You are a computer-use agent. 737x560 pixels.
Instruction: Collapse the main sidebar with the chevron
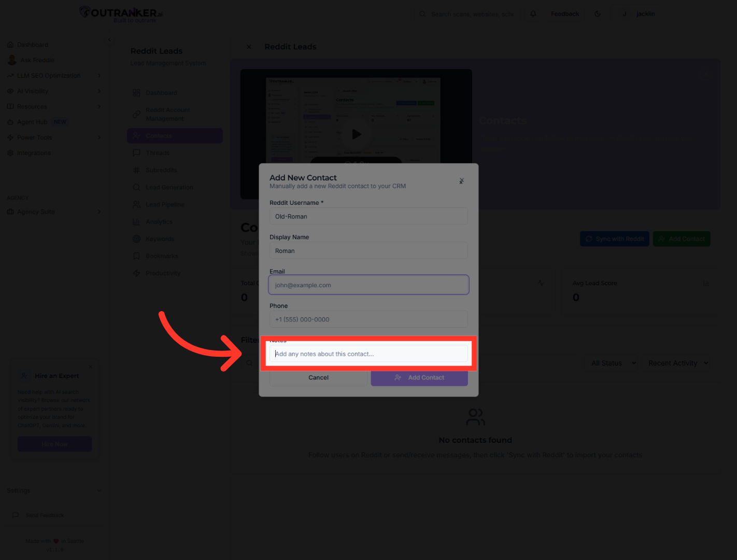tap(109, 39)
